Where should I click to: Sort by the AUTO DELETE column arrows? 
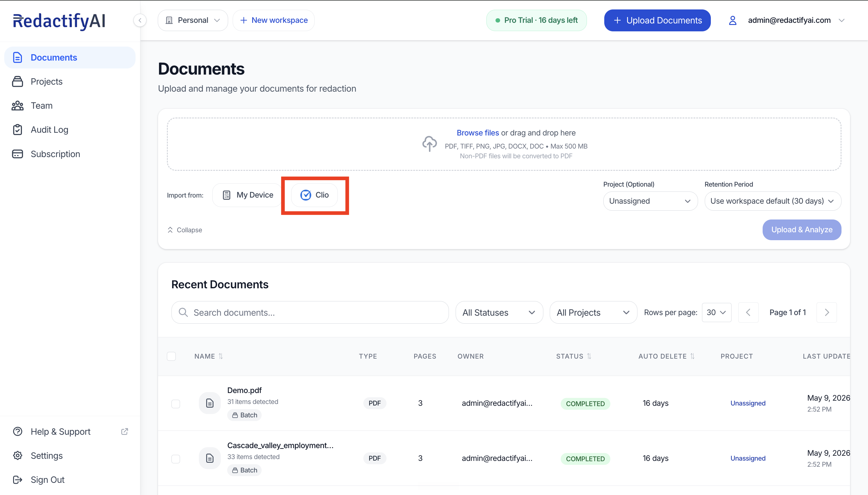(693, 356)
